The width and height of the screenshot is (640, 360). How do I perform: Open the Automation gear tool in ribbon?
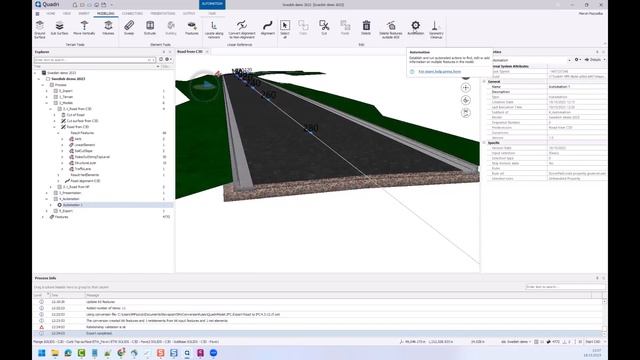416,28
